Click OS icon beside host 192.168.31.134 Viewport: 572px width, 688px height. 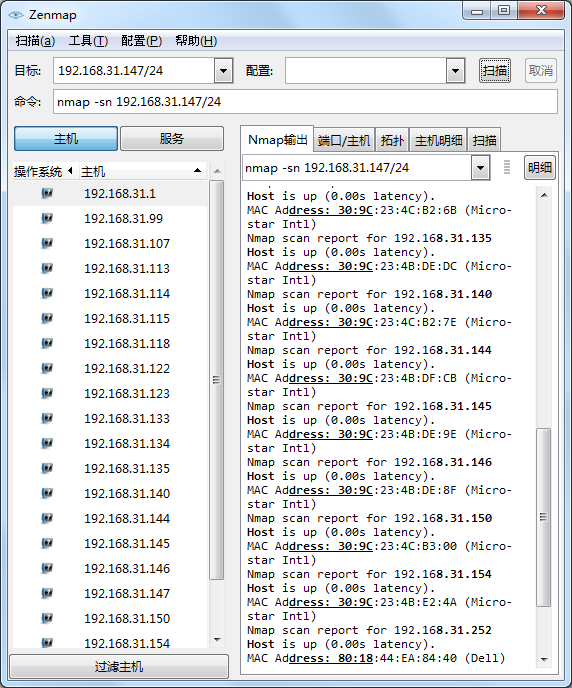pyautogui.click(x=47, y=443)
